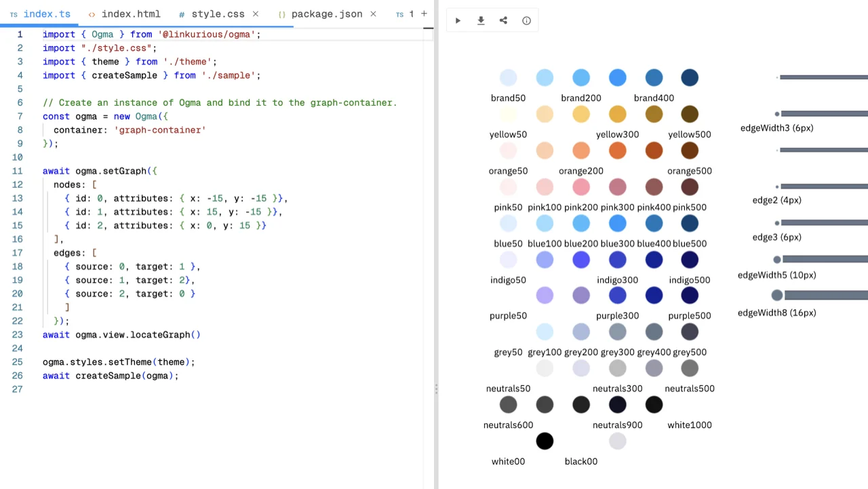Image resolution: width=868 pixels, height=489 pixels.
Task: Click the grey400 color node
Action: click(654, 332)
